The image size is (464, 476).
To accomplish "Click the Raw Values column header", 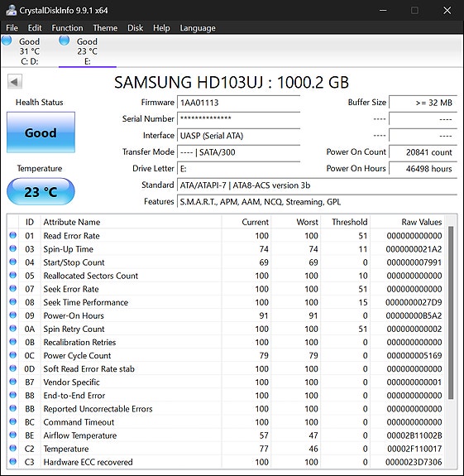I will pos(421,222).
